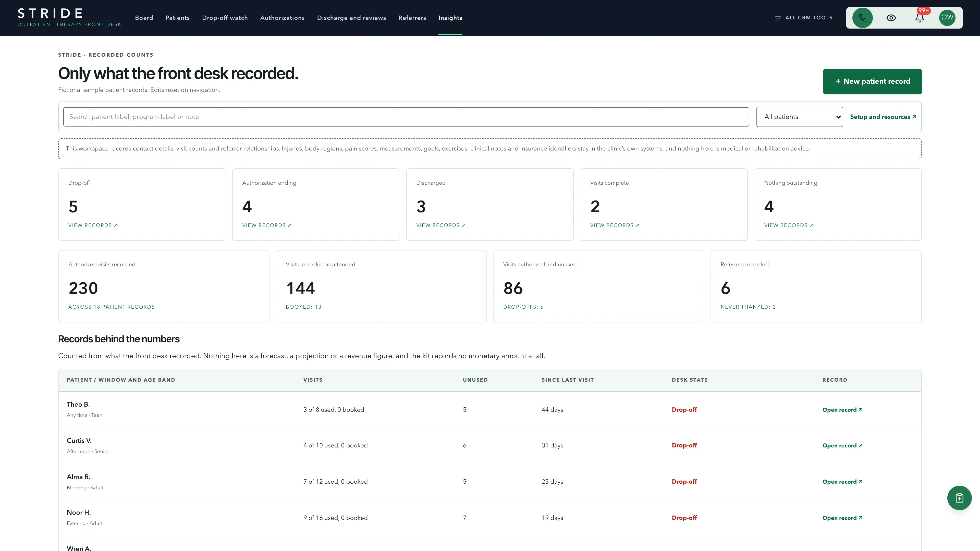
Task: Expand the All patients filter dropdown
Action: 799,117
